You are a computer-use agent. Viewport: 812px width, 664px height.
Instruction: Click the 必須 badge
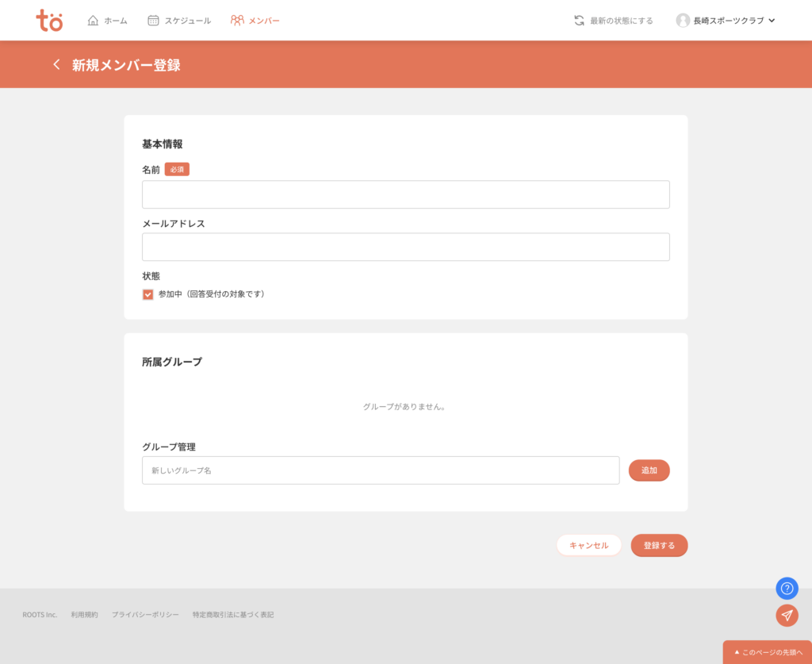(177, 169)
